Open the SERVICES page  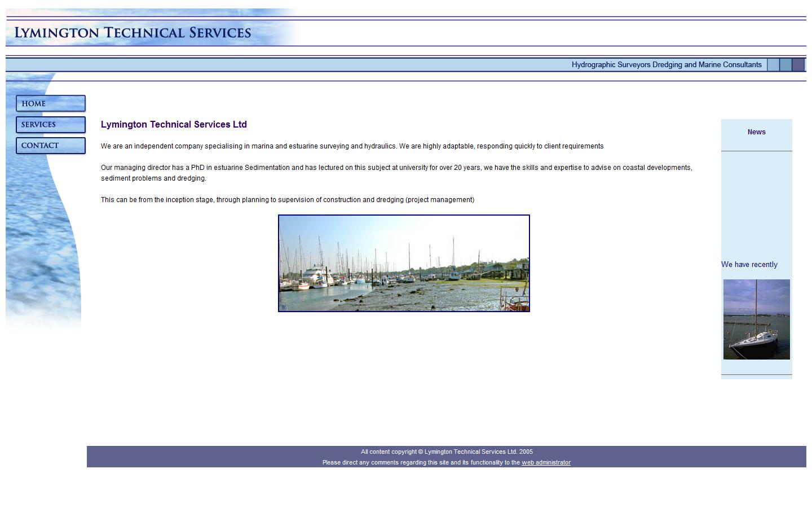point(50,124)
